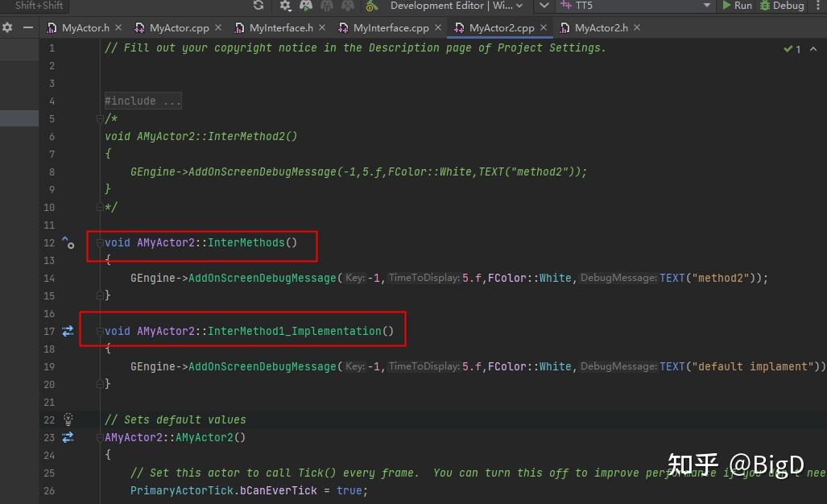Open the Development Editor configuration dropdown
Screen dimensions: 827x504
pyautogui.click(x=457, y=6)
